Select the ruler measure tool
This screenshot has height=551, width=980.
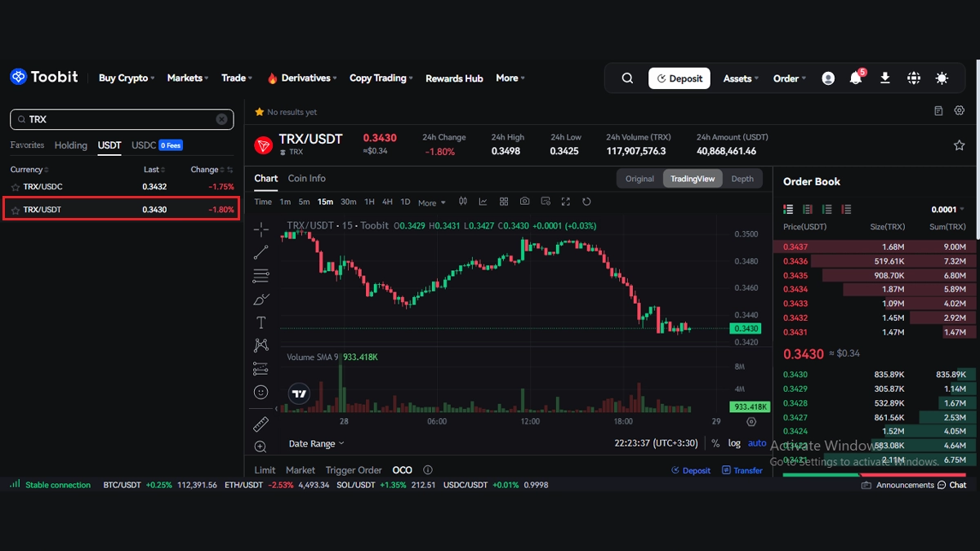coord(261,424)
